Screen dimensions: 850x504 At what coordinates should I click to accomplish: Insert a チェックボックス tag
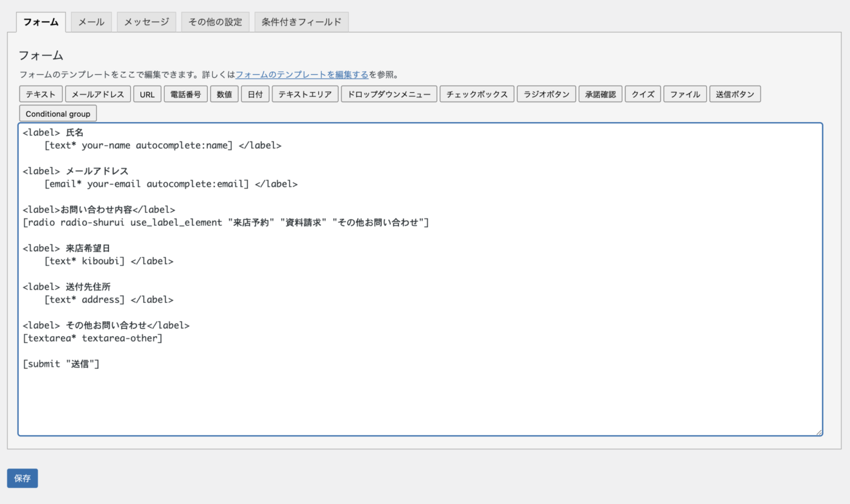[x=477, y=94]
